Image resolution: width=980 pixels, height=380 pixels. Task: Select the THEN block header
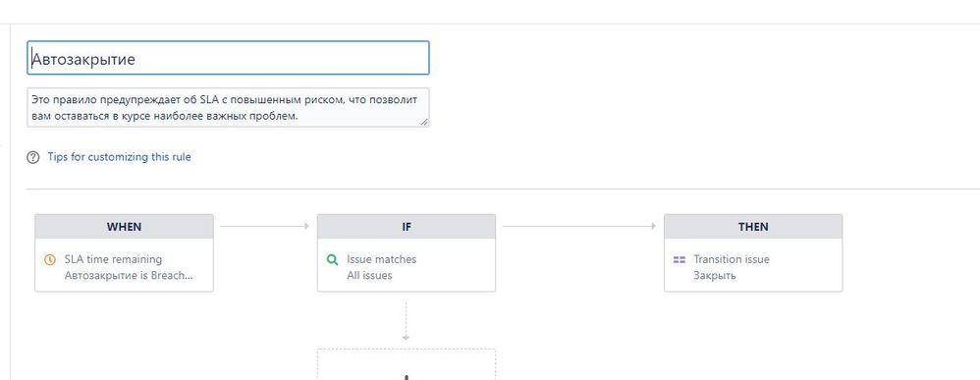(753, 227)
